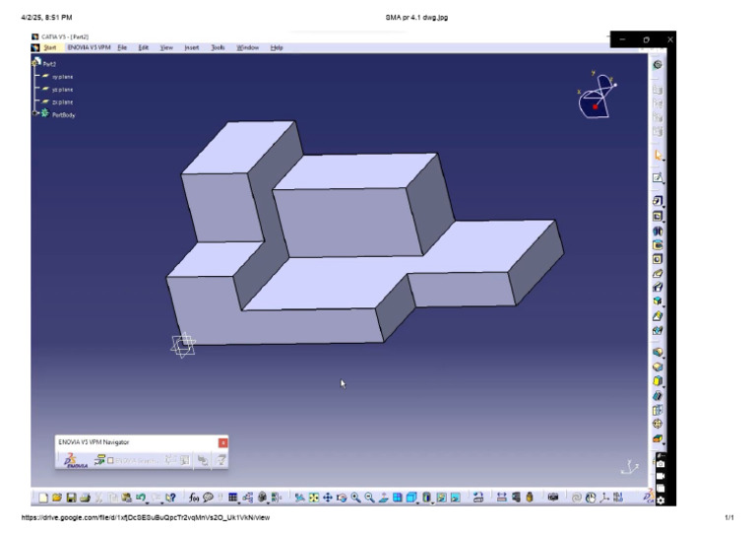Expand the PartBody tree node
The width and height of the screenshot is (756, 535).
(35, 114)
